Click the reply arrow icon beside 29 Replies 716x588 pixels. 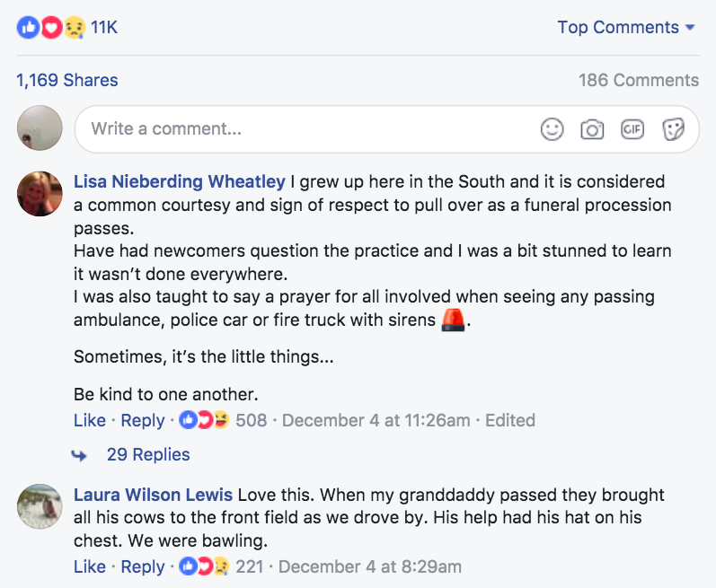(x=79, y=455)
